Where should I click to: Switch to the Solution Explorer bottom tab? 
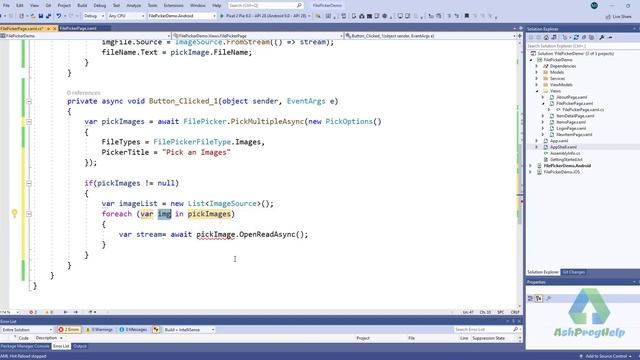(542, 272)
